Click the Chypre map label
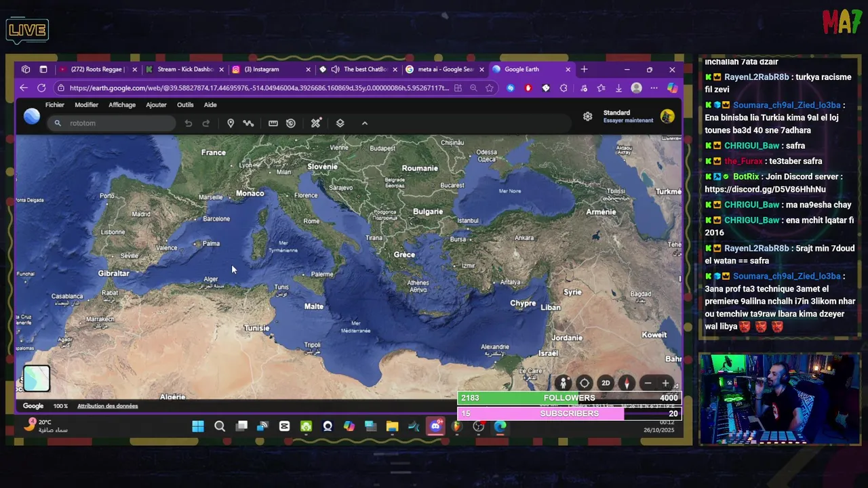 click(x=523, y=304)
